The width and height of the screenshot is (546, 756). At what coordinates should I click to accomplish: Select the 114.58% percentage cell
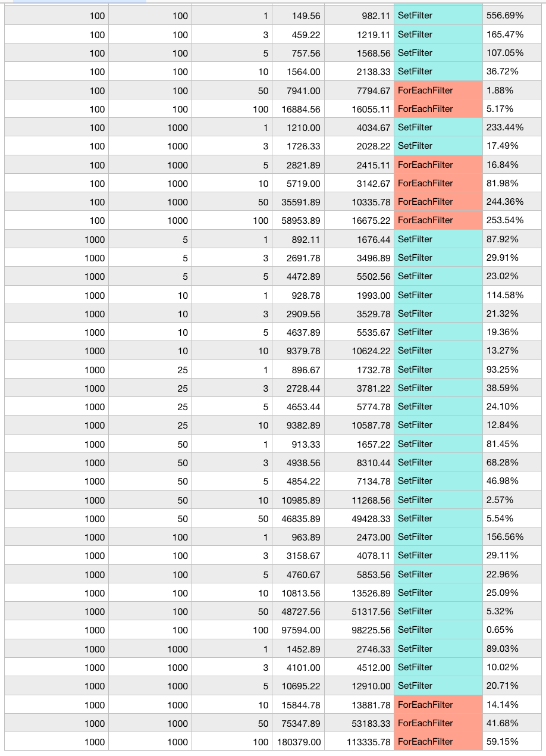click(512, 295)
